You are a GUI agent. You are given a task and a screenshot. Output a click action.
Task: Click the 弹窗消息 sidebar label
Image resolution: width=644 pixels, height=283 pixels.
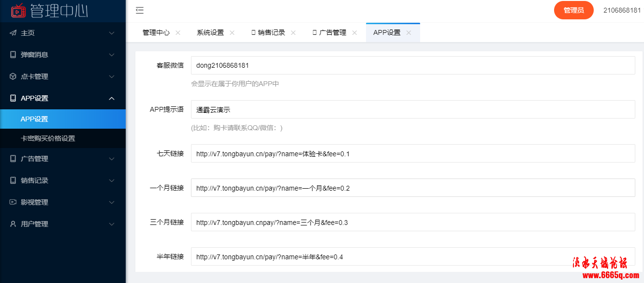coord(34,55)
